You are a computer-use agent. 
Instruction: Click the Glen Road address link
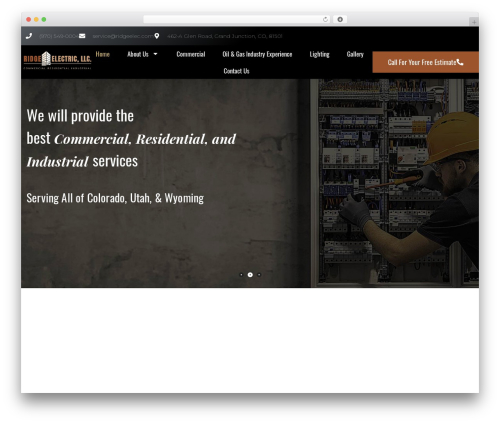click(x=224, y=36)
